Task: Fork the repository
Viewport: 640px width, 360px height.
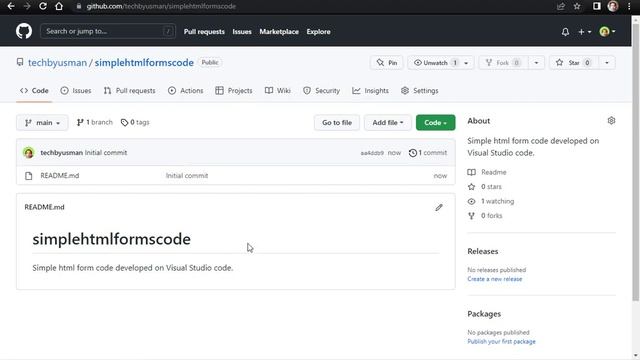Action: (503, 62)
